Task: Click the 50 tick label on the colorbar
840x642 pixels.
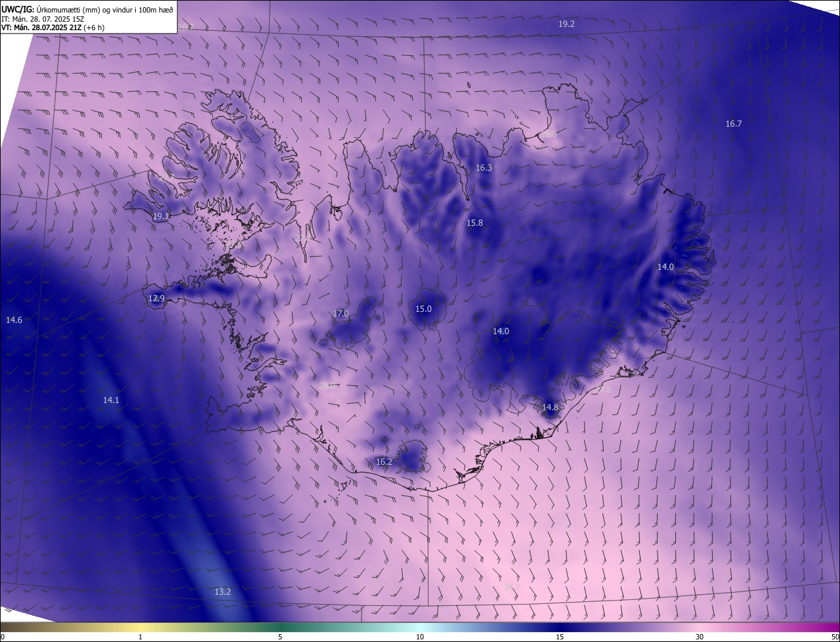Action: pos(835,637)
